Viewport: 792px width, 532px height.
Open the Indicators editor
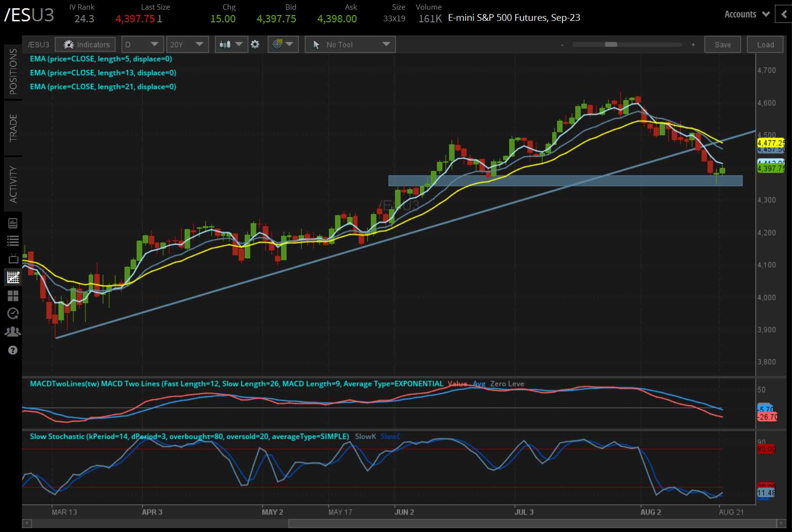85,44
